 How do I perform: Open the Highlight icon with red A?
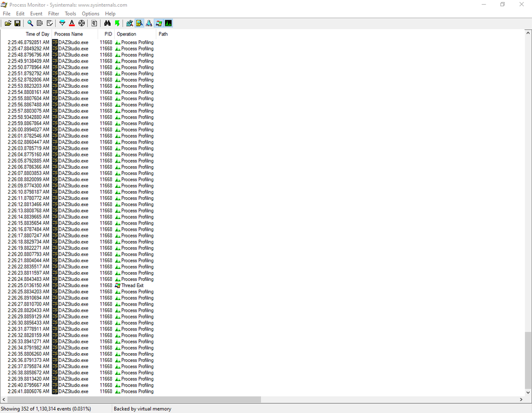click(x=72, y=23)
